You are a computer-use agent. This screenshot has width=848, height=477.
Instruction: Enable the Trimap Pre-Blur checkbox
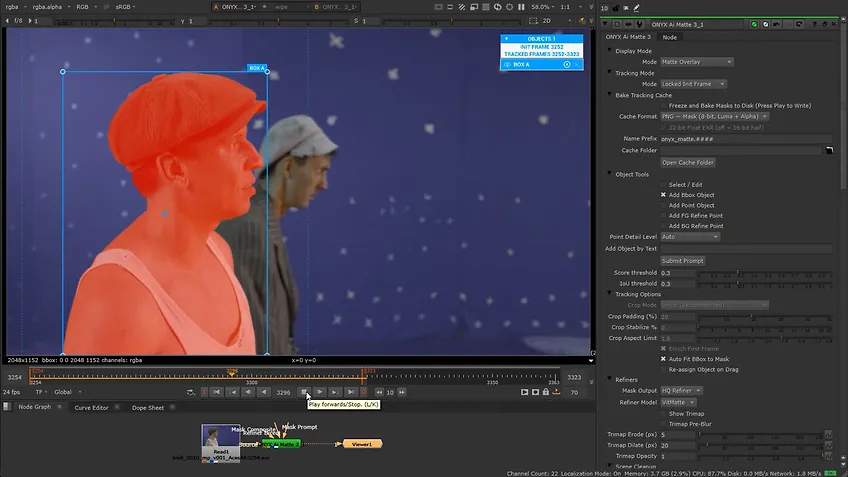664,425
